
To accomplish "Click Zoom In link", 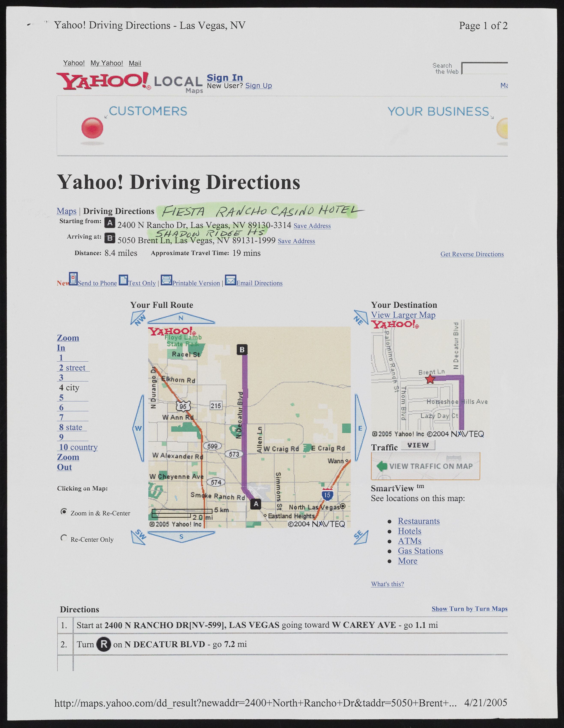I will click(x=68, y=343).
